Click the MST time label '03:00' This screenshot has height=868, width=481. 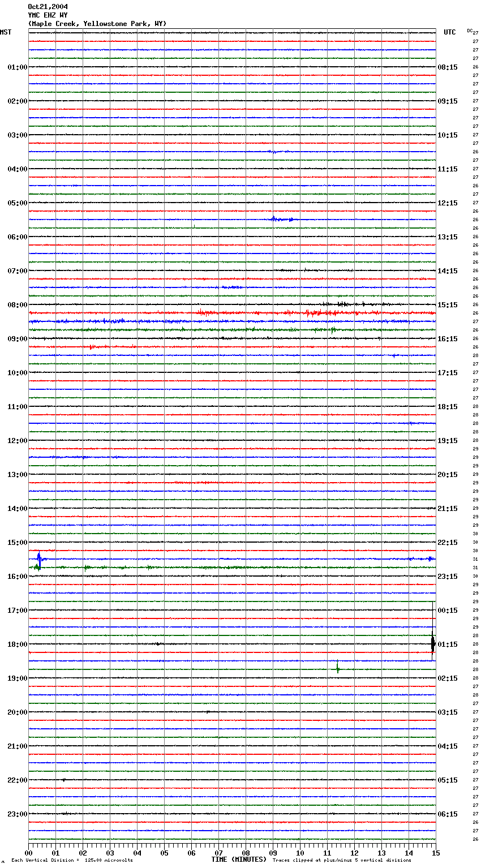18,135
